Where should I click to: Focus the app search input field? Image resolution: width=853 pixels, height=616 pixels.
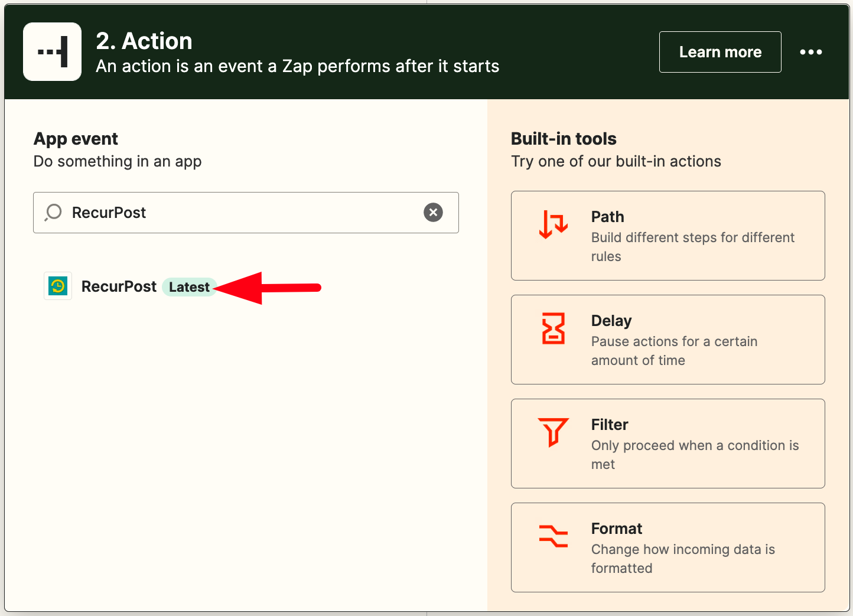(x=246, y=213)
